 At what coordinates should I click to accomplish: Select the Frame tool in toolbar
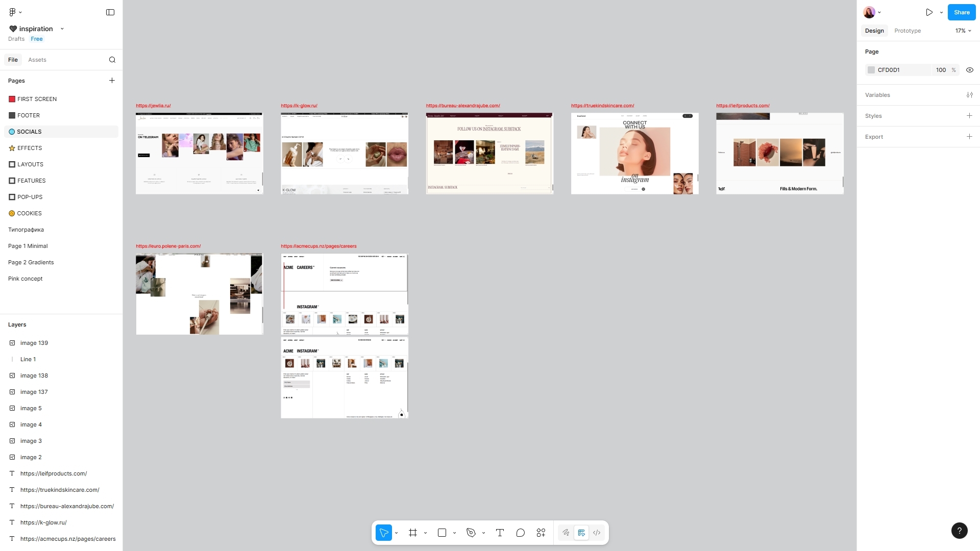point(413,533)
